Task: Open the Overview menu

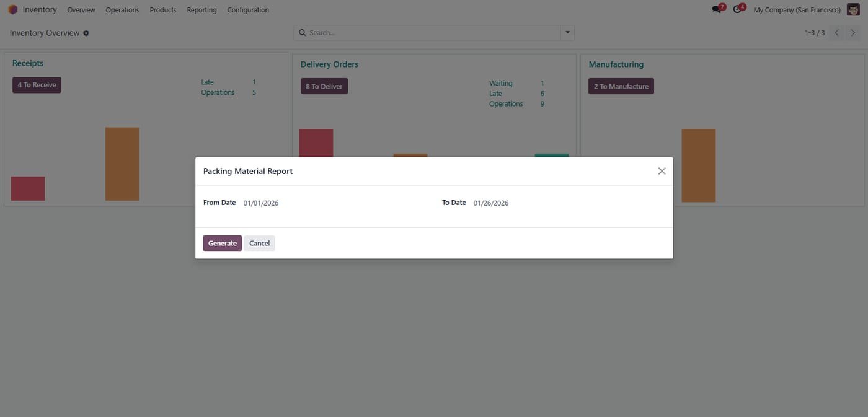Action: (x=81, y=10)
